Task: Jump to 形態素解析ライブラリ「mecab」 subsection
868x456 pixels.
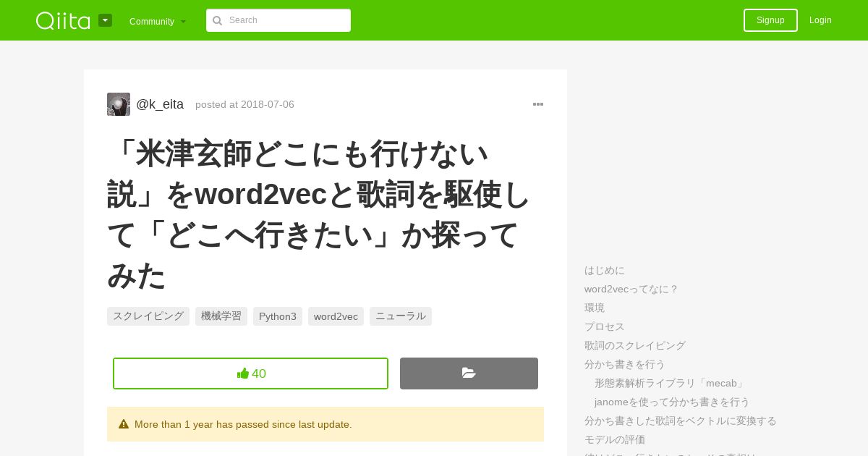Action: pos(671,383)
